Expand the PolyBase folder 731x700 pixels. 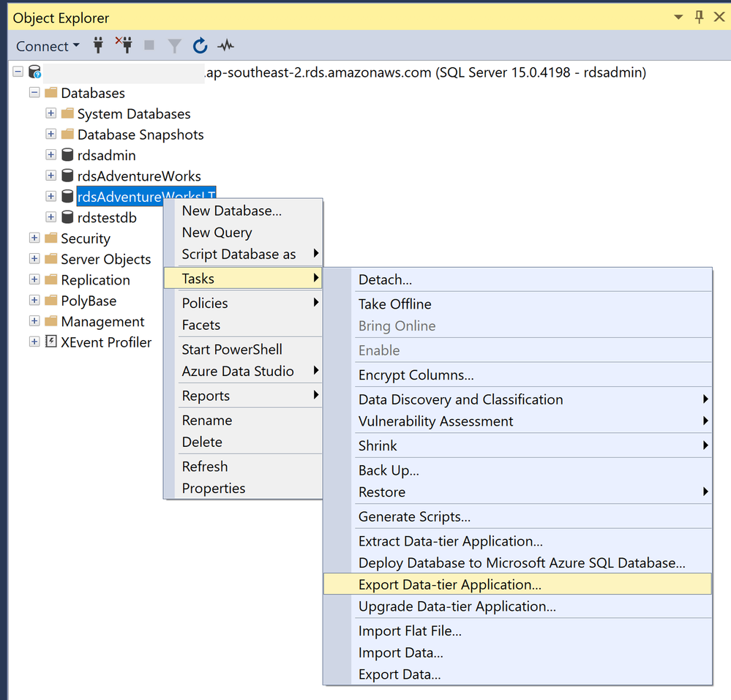(34, 300)
